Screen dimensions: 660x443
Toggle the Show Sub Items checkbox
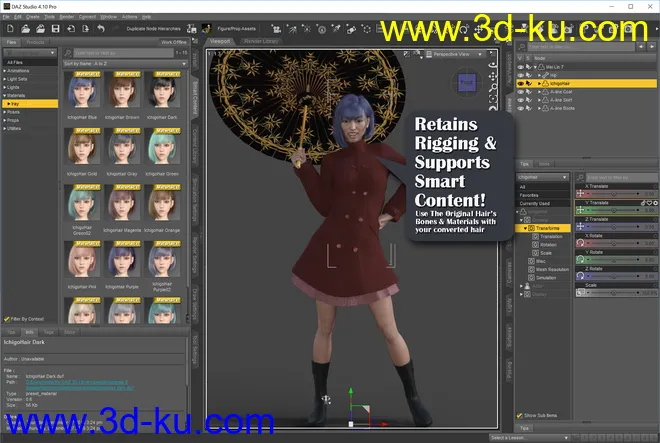pos(519,415)
